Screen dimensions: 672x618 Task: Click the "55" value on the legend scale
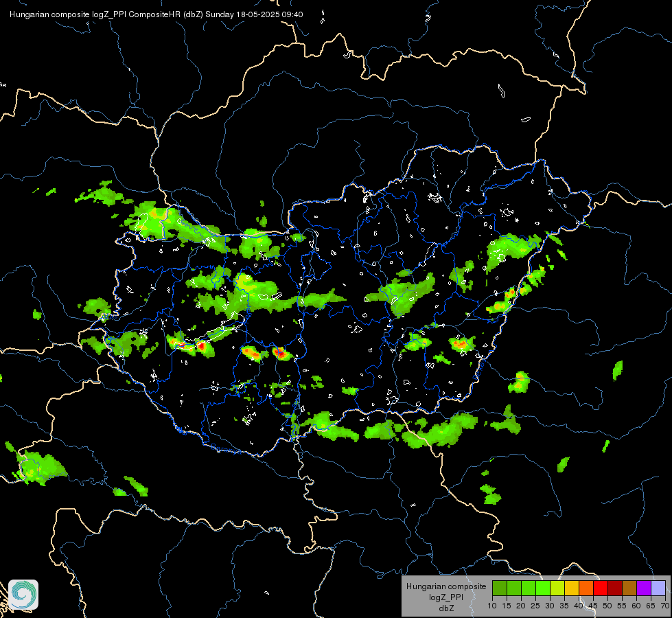[x=622, y=606]
